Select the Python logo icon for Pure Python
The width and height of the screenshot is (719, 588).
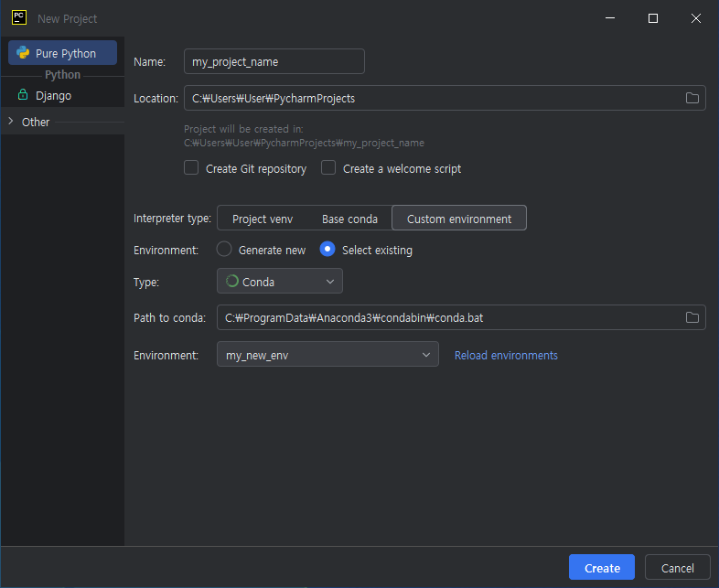pos(23,53)
